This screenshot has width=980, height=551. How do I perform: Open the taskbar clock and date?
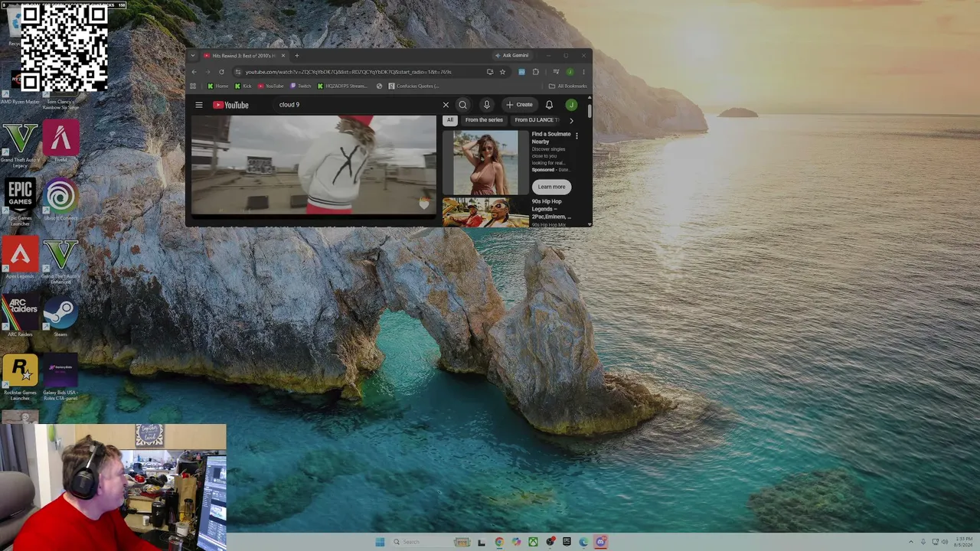(x=964, y=542)
